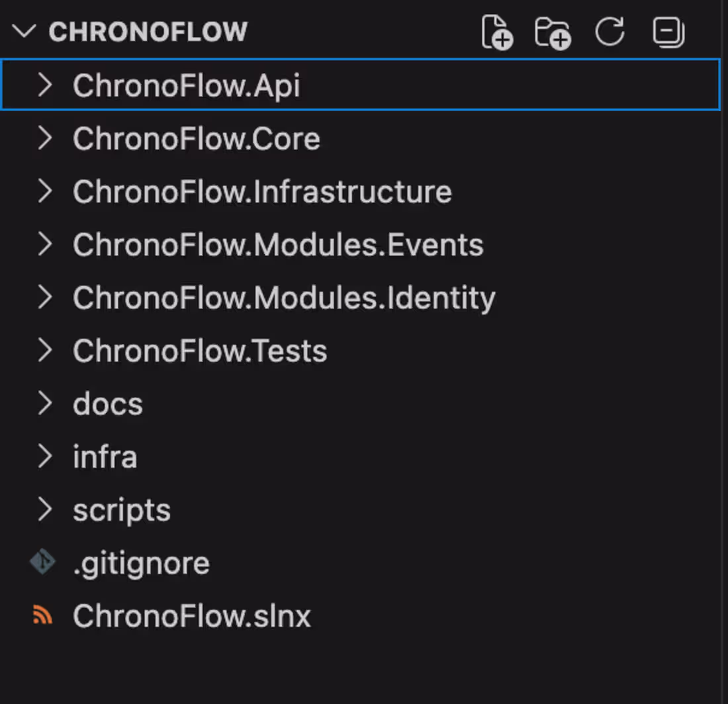Select the scripts folder

tap(121, 509)
